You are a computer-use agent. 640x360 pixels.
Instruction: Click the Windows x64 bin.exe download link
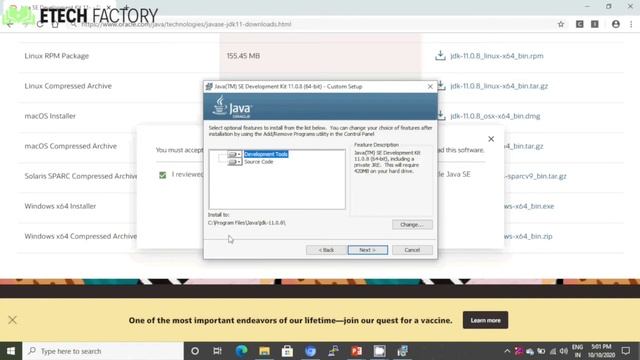529,206
